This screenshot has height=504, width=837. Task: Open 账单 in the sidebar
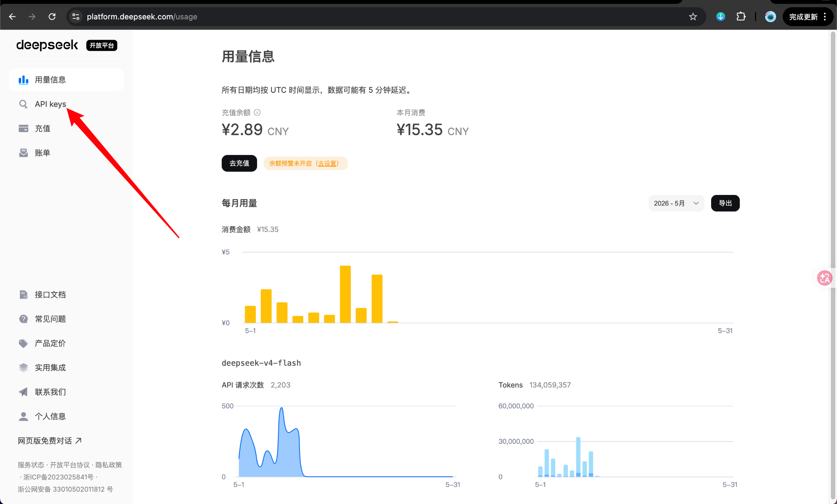click(66, 153)
